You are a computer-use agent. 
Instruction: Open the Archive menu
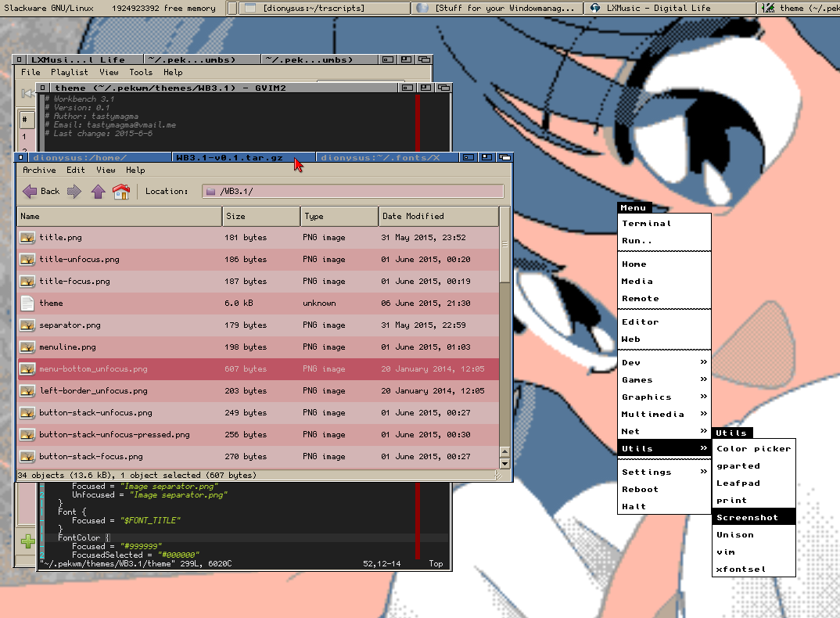39,170
